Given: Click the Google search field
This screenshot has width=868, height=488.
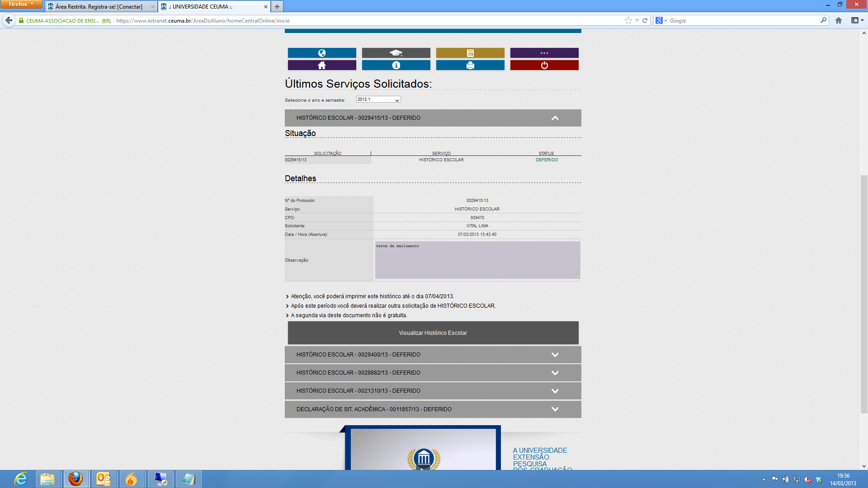Looking at the screenshot, I should pyautogui.click(x=744, y=20).
